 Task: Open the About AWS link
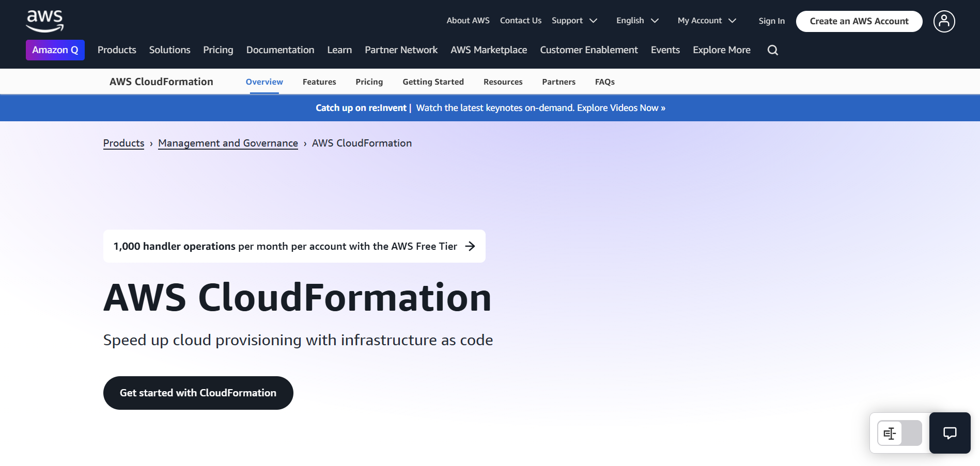click(x=468, y=21)
